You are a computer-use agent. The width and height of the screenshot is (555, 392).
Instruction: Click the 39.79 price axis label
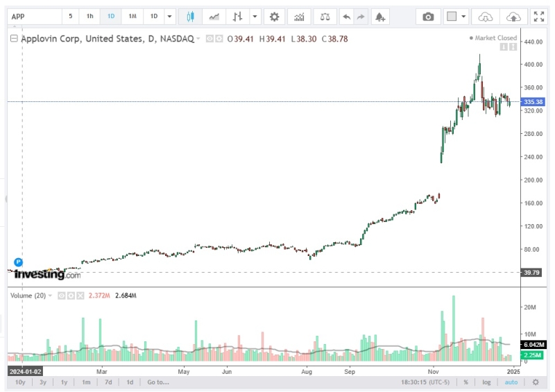[x=531, y=272]
